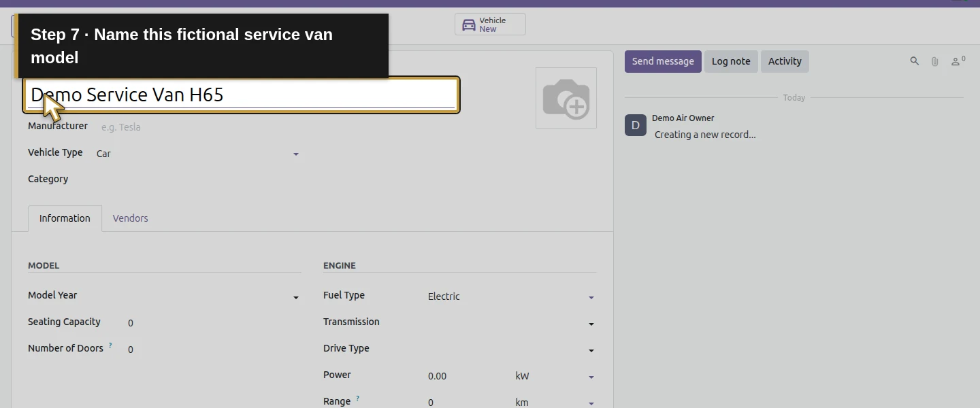Open the Activity scheduler button
Viewport: 980px width, 408px height.
click(x=785, y=61)
